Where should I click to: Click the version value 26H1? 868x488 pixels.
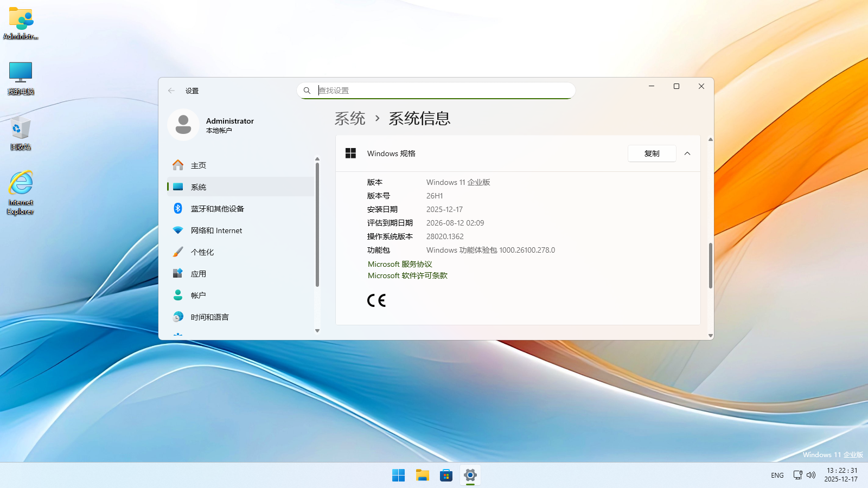(x=435, y=196)
